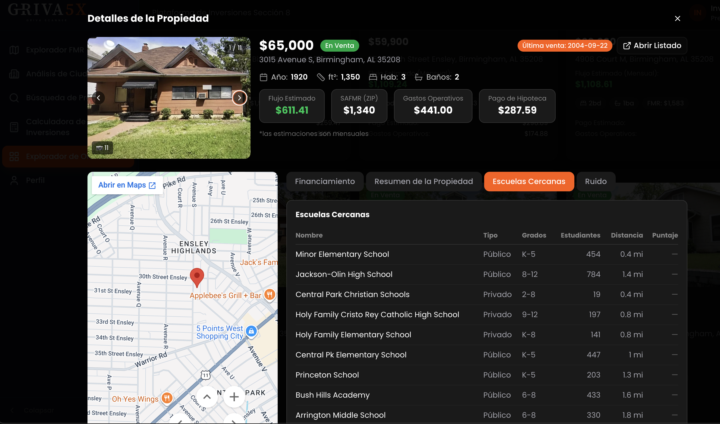
Task: Sort schools by Nombre column header
Action: (309, 235)
